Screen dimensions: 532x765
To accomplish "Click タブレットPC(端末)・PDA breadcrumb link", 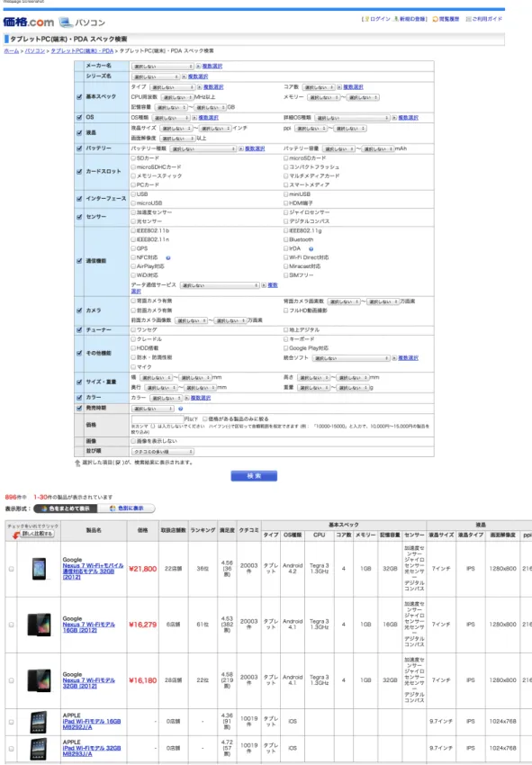I will click(82, 50).
